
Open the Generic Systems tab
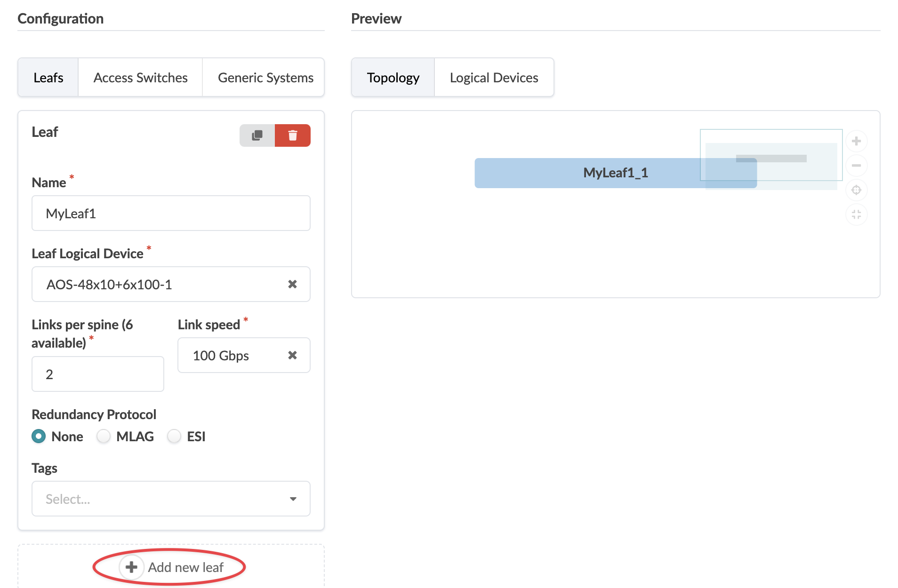tap(265, 78)
